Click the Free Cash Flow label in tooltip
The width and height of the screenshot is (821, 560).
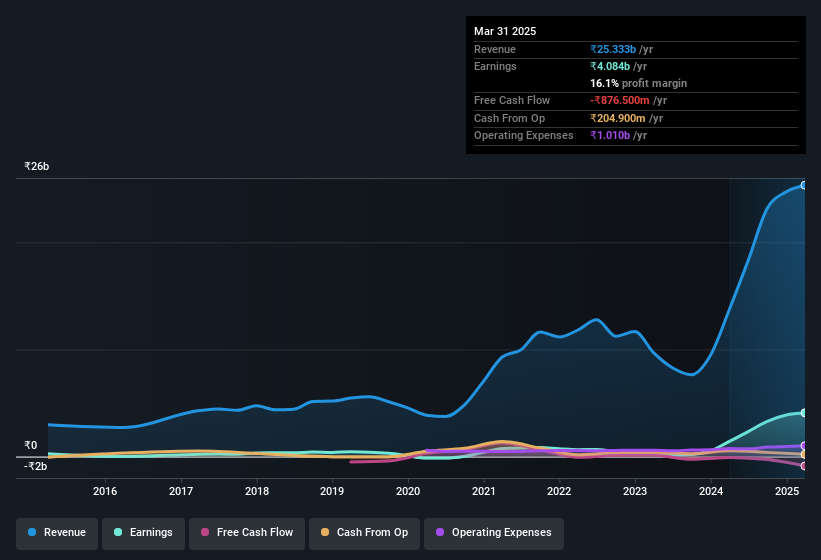[x=512, y=100]
